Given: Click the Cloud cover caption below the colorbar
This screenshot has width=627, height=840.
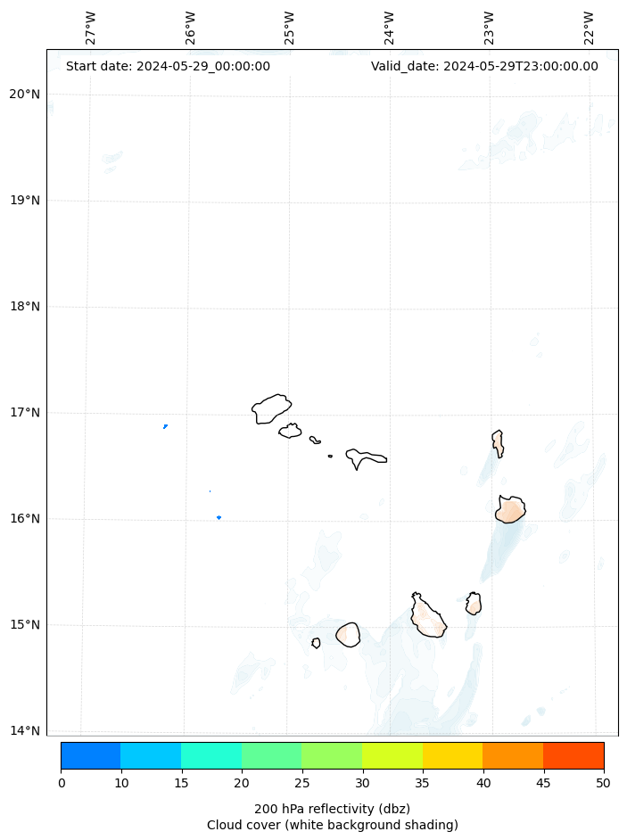Looking at the screenshot, I should [x=332, y=825].
